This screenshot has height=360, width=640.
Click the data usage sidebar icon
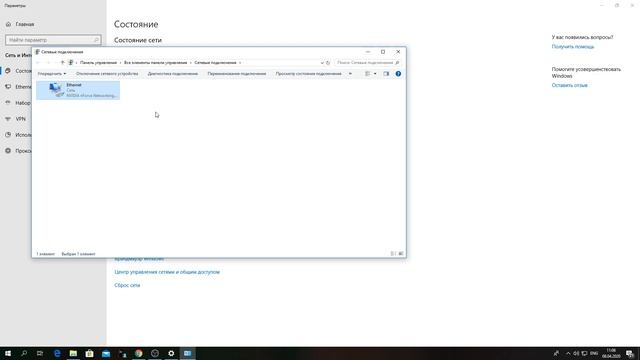[x=8, y=135]
